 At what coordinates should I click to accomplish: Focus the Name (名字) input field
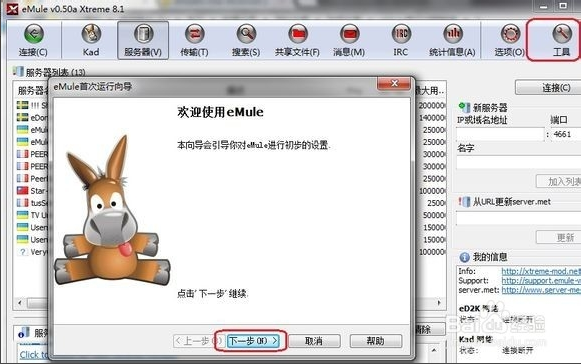(x=519, y=162)
